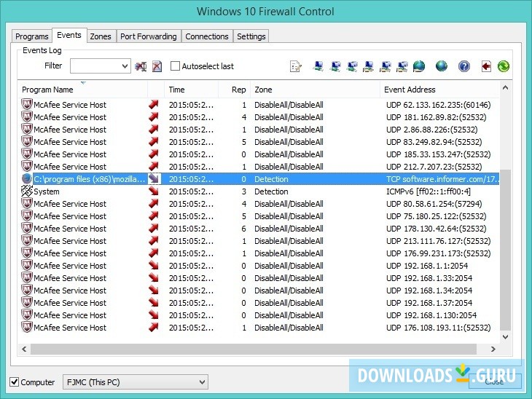Image resolution: width=532 pixels, height=399 pixels.
Task: Click the System row's gear pattern icon
Action: pos(26,191)
